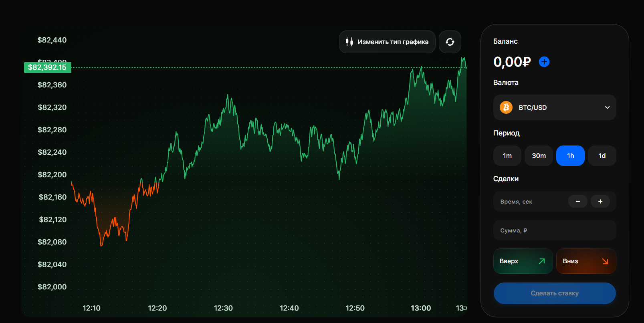Click the 12:20 time axis label
The height and width of the screenshot is (323, 644).
pos(157,308)
